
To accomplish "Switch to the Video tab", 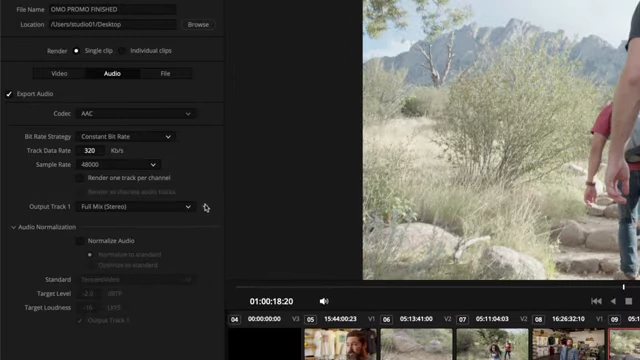I will click(59, 73).
